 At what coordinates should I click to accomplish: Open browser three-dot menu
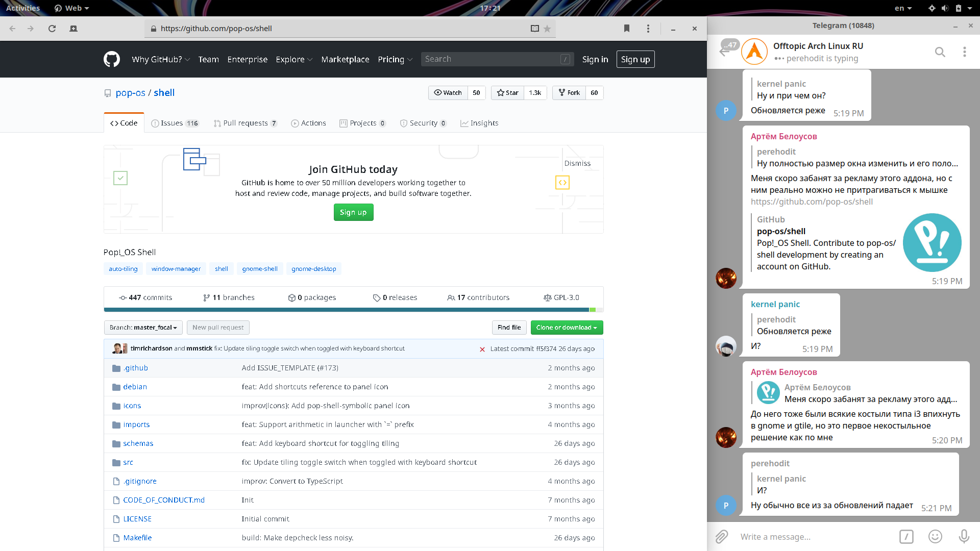tap(648, 29)
